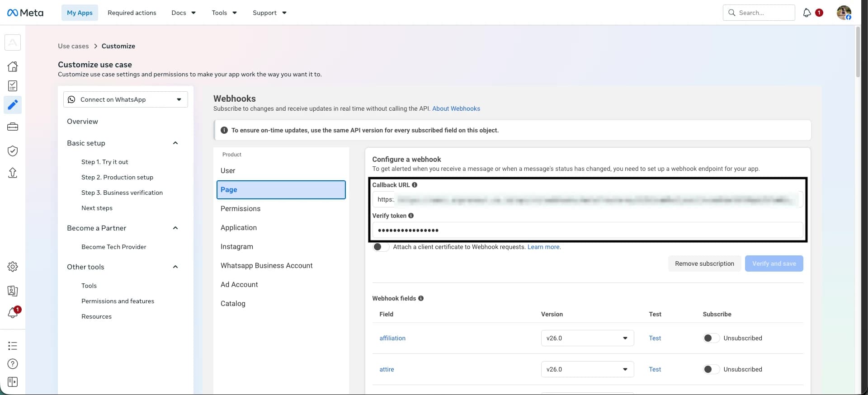Open the Support menu
Viewport: 868px width, 395px height.
(269, 13)
